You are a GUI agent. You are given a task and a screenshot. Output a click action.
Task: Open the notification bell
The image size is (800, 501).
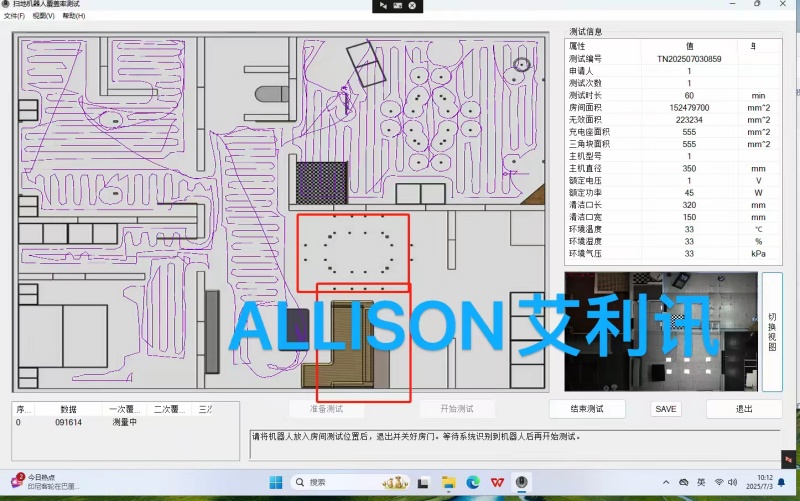click(x=781, y=482)
